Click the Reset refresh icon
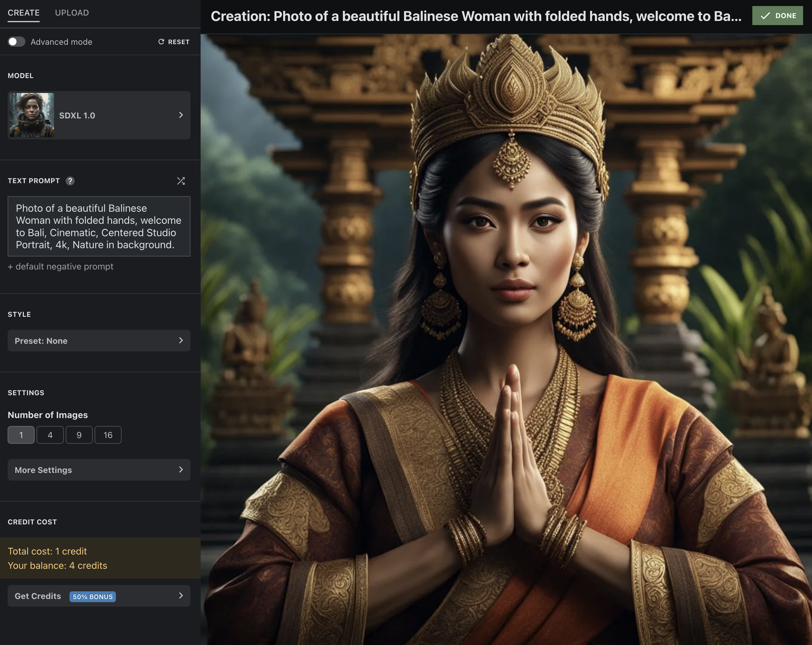The height and width of the screenshot is (645, 812). click(x=161, y=42)
